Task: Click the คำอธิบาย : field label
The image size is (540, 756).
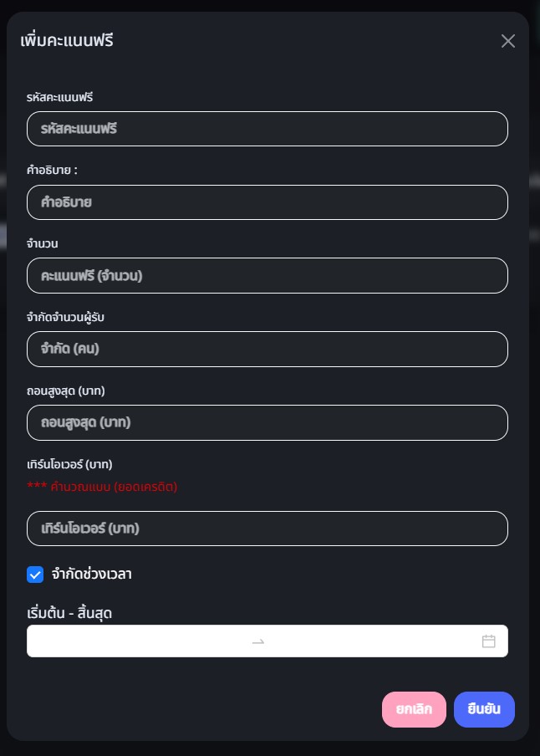Action: coord(52,171)
